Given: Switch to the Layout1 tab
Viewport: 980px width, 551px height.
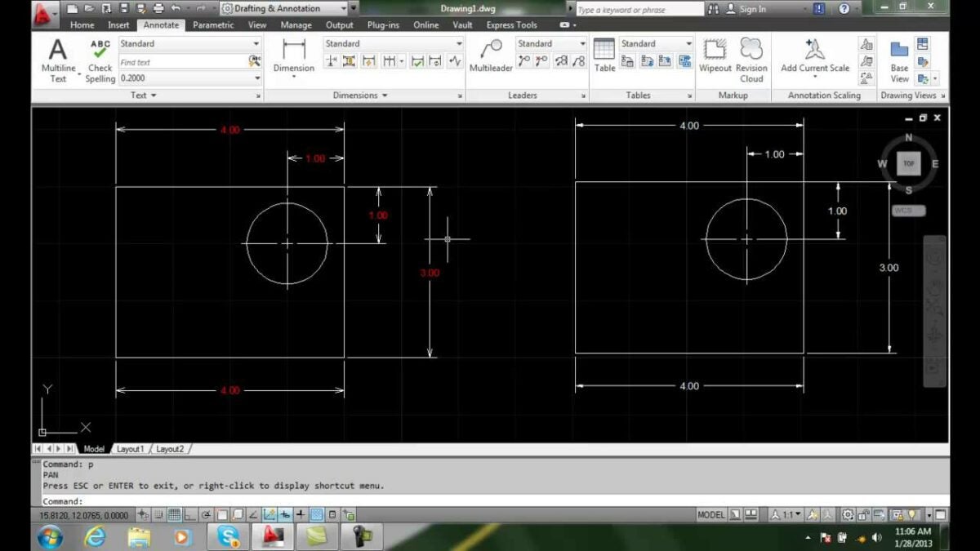Looking at the screenshot, I should tap(130, 448).
